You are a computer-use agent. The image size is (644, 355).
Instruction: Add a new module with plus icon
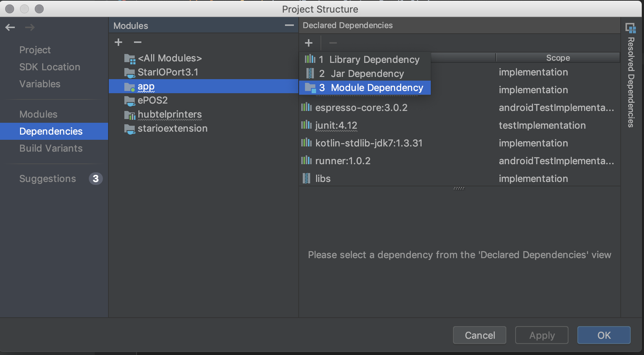(x=118, y=42)
